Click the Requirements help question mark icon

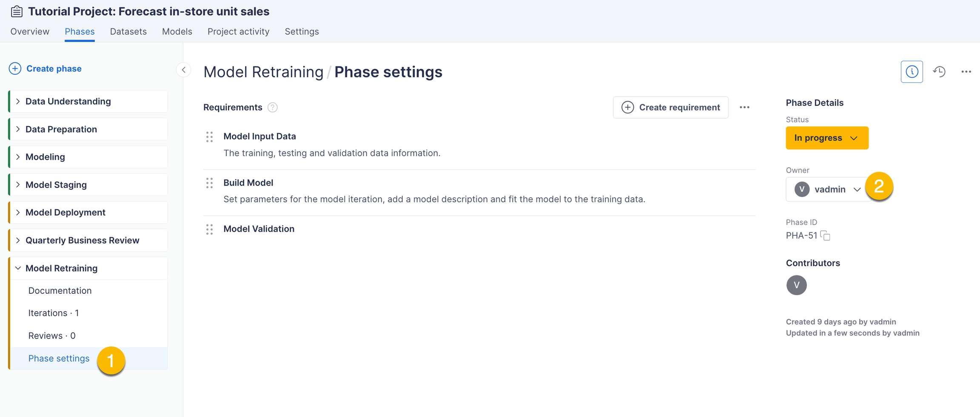coord(273,108)
